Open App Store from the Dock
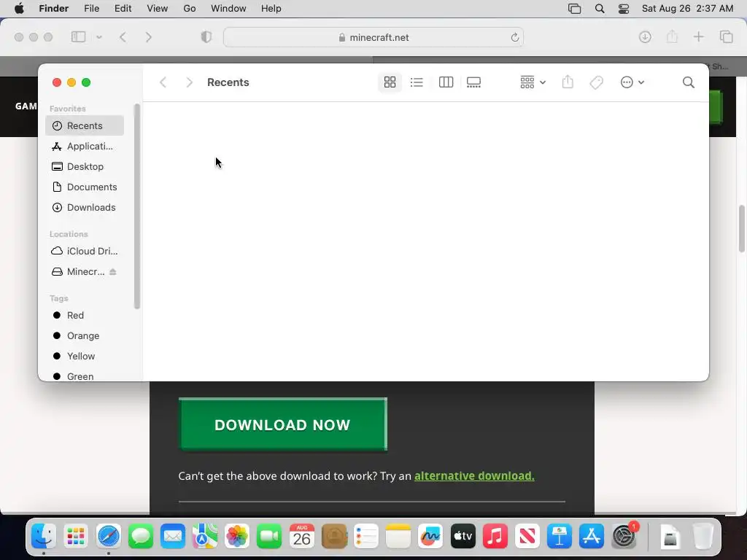This screenshot has width=747, height=560. [x=592, y=536]
